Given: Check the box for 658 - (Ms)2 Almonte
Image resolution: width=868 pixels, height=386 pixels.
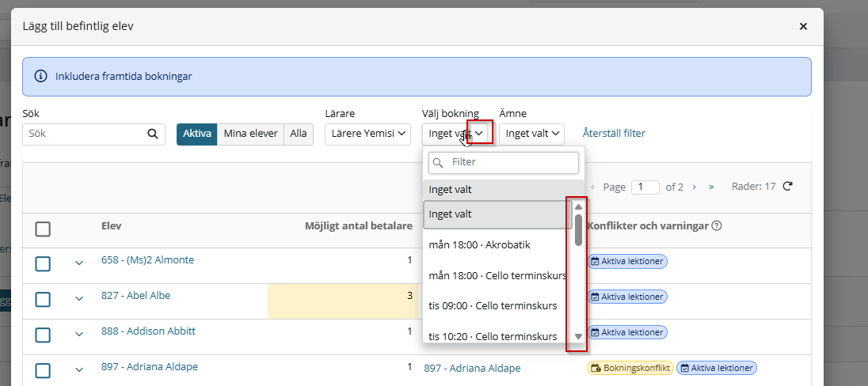Looking at the screenshot, I should point(43,263).
